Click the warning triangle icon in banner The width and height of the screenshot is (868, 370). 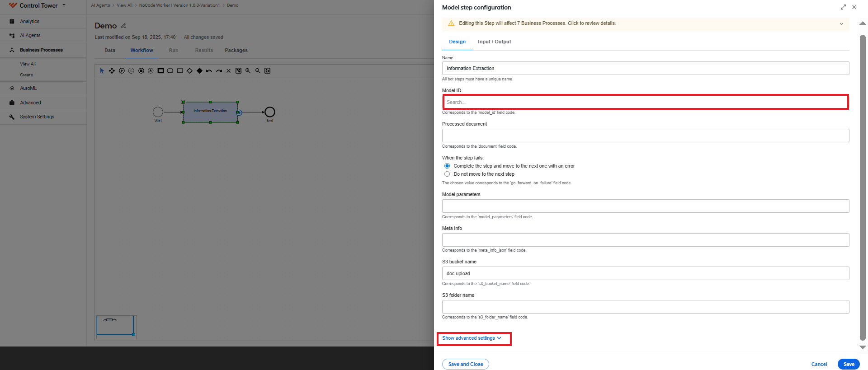[x=451, y=23]
